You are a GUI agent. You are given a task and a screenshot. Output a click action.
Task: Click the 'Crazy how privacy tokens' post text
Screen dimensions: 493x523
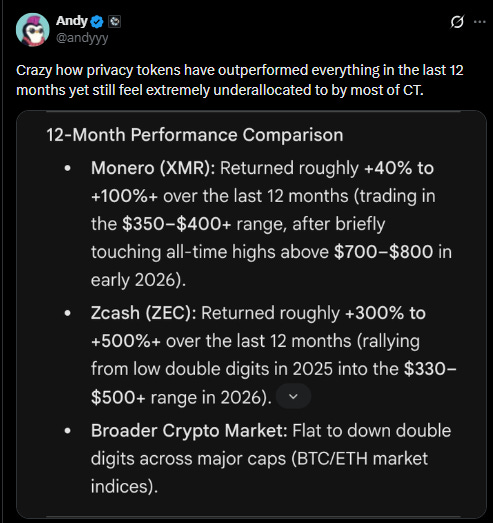239,80
